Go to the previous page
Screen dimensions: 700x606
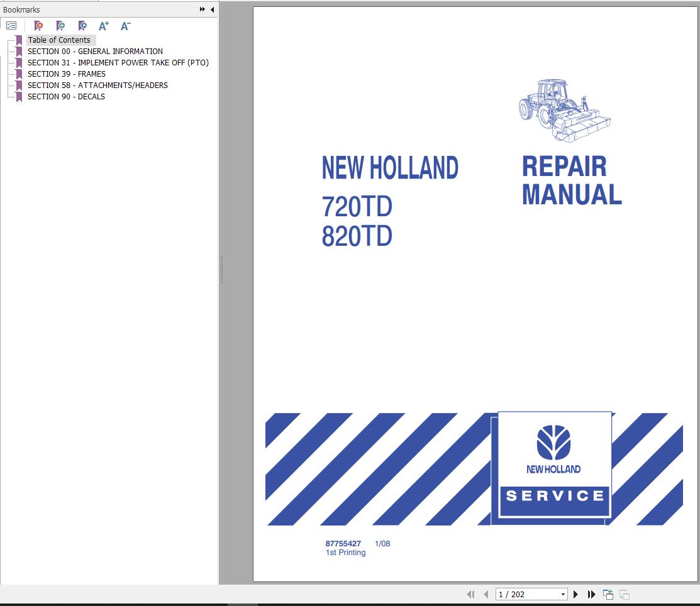coord(486,595)
